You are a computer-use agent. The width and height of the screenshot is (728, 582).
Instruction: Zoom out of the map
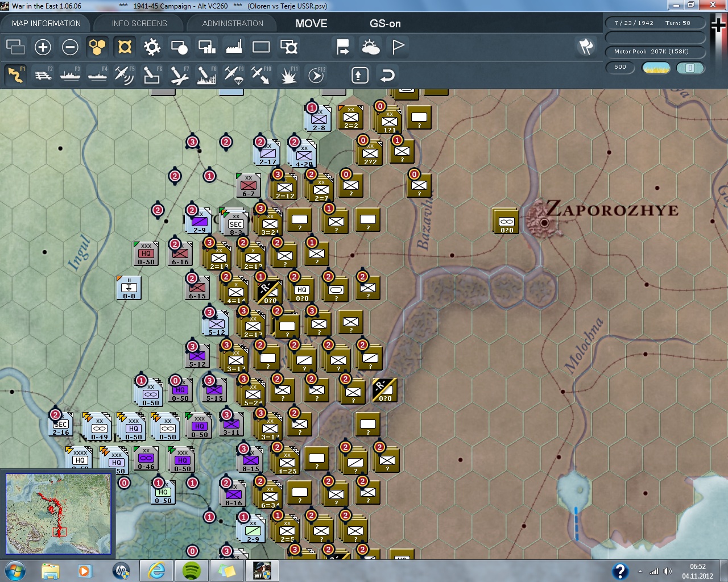(x=70, y=47)
